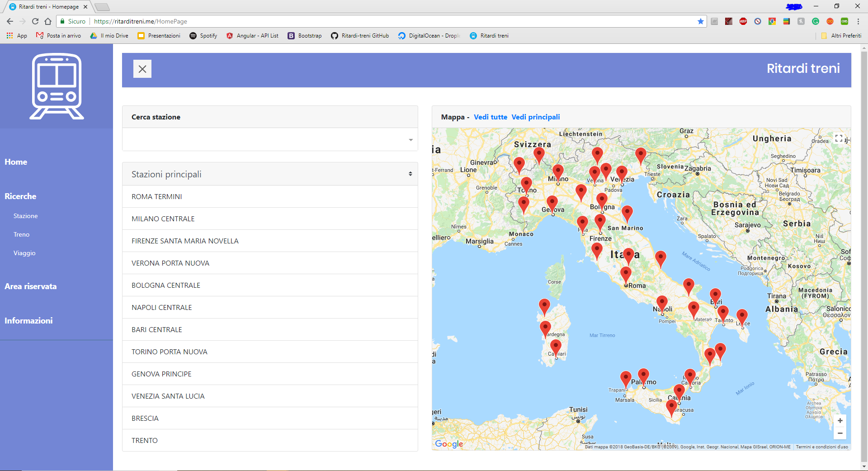Select the map marker over Genova
Viewport: 868px width, 471px height.
point(552,205)
